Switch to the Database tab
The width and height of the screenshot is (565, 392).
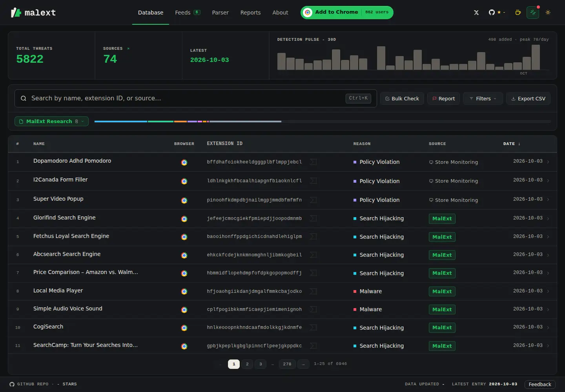point(151,13)
